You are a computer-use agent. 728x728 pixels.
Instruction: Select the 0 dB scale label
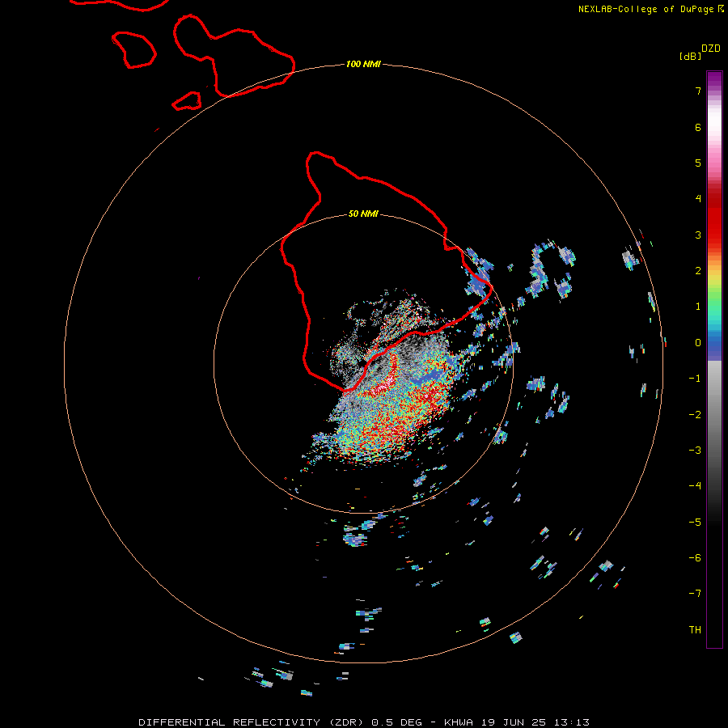click(x=698, y=343)
